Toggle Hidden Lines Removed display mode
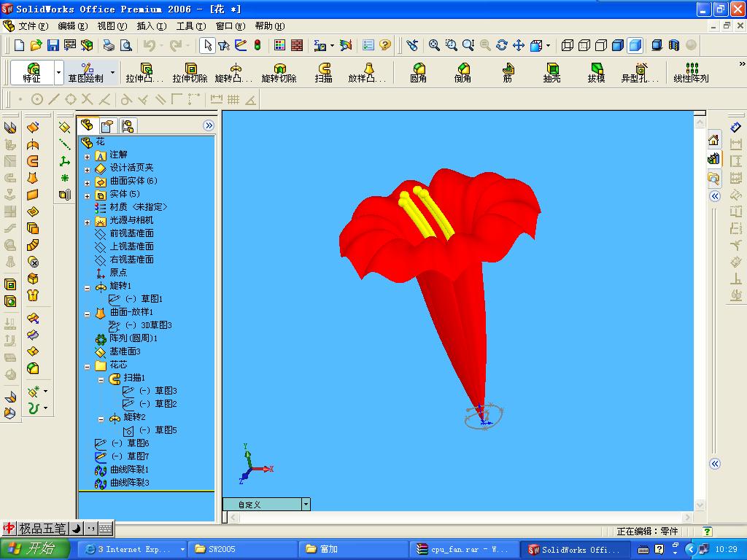Image resolution: width=747 pixels, height=560 pixels. [601, 45]
